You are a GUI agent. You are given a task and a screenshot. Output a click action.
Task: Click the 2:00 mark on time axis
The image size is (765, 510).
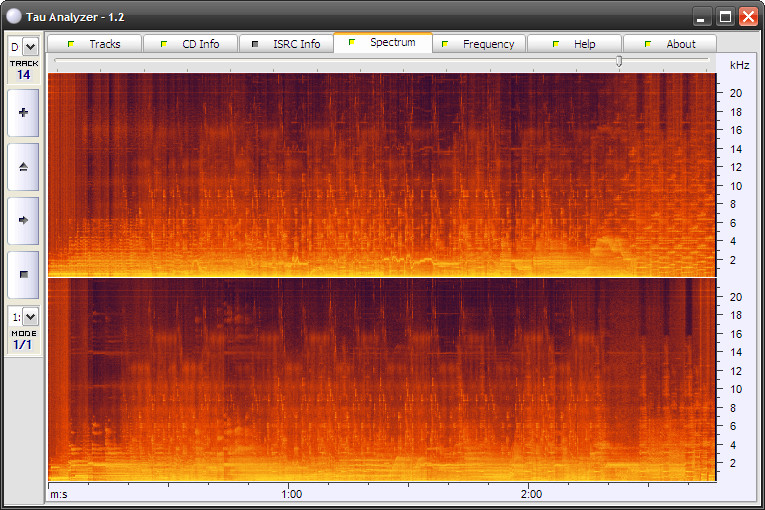pyautogui.click(x=531, y=494)
